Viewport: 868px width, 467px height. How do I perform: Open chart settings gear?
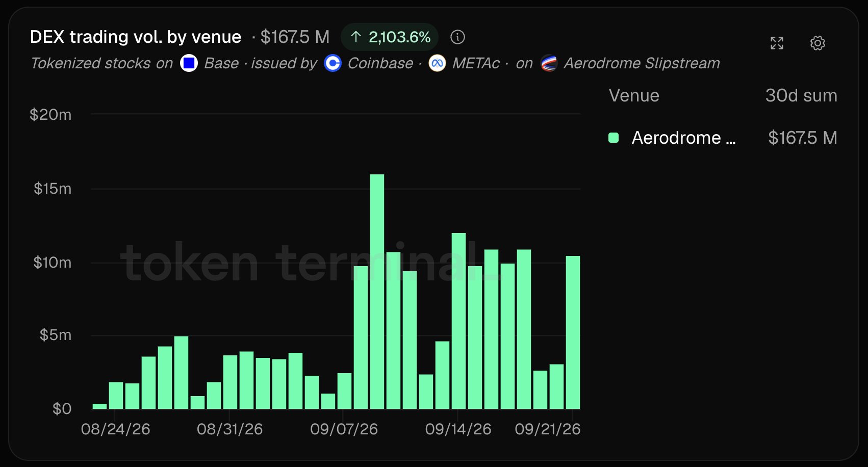(x=818, y=43)
